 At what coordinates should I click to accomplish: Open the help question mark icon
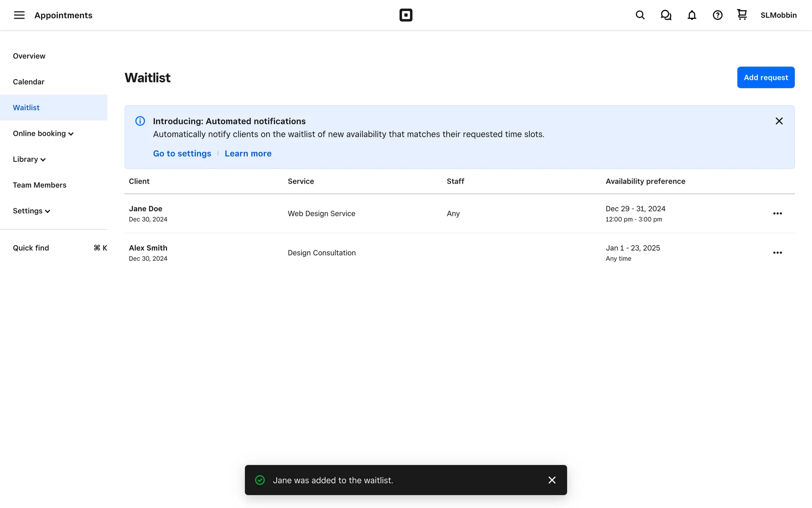tap(717, 15)
